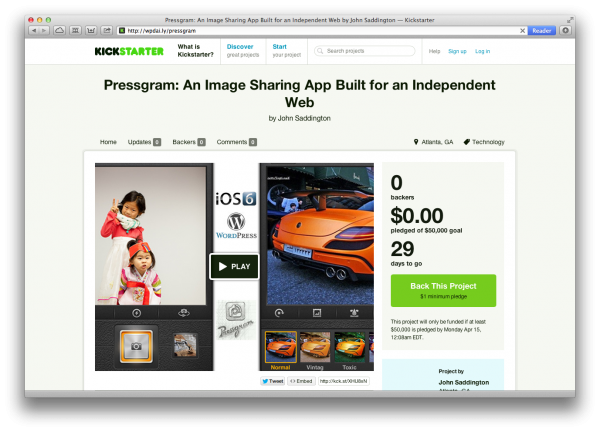Open Start your project

pyautogui.click(x=287, y=51)
